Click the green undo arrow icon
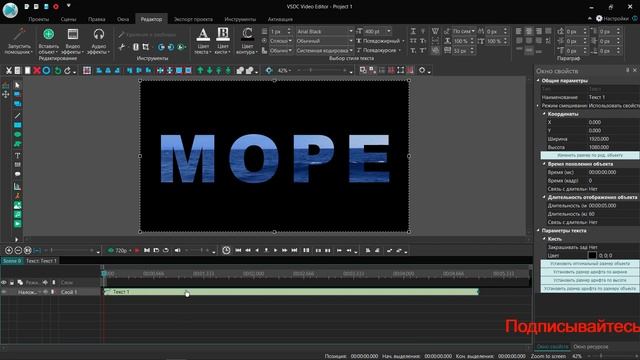The height and width of the screenshot is (360, 640). 58,71
